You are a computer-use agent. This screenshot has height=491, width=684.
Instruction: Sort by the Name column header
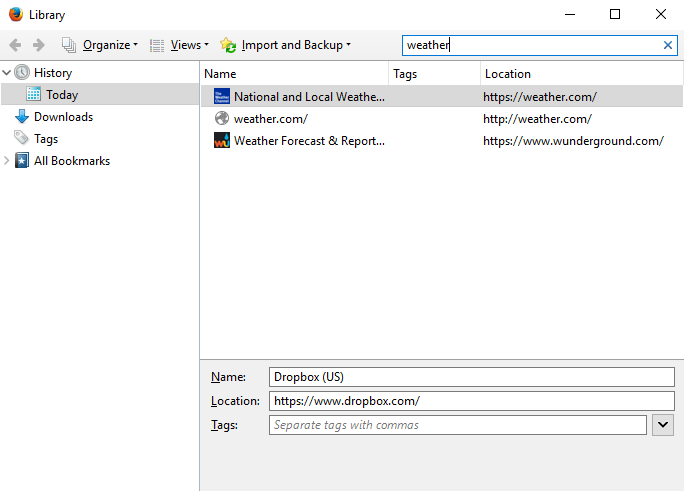coord(294,74)
